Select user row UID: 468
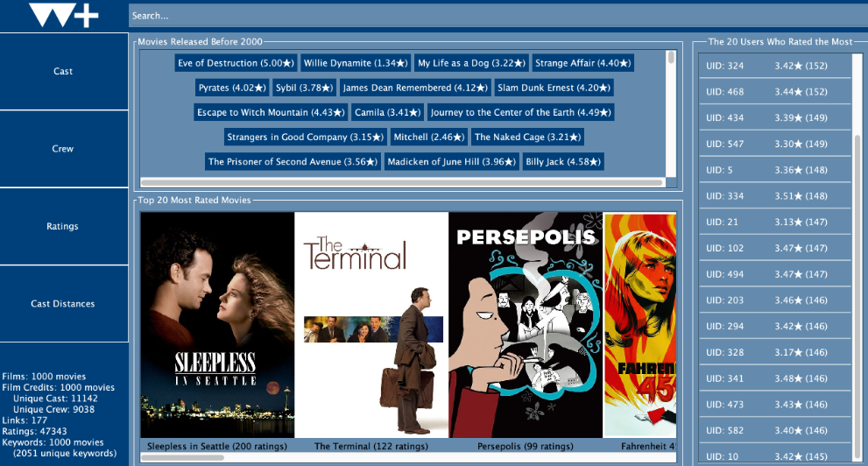 pos(774,92)
